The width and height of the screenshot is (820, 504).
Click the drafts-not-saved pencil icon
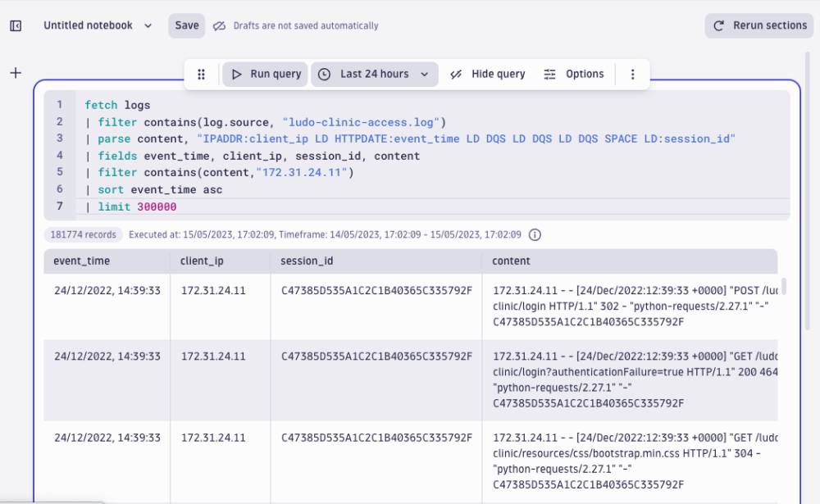coord(219,25)
